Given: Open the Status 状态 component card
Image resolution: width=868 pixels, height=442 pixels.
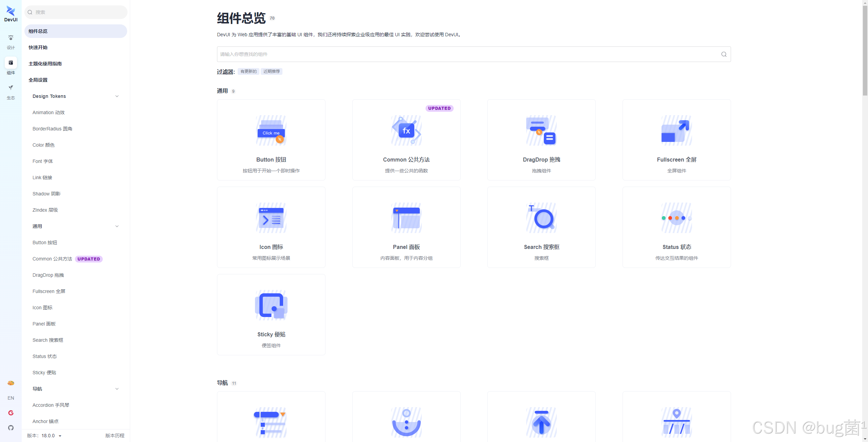Looking at the screenshot, I should point(676,227).
